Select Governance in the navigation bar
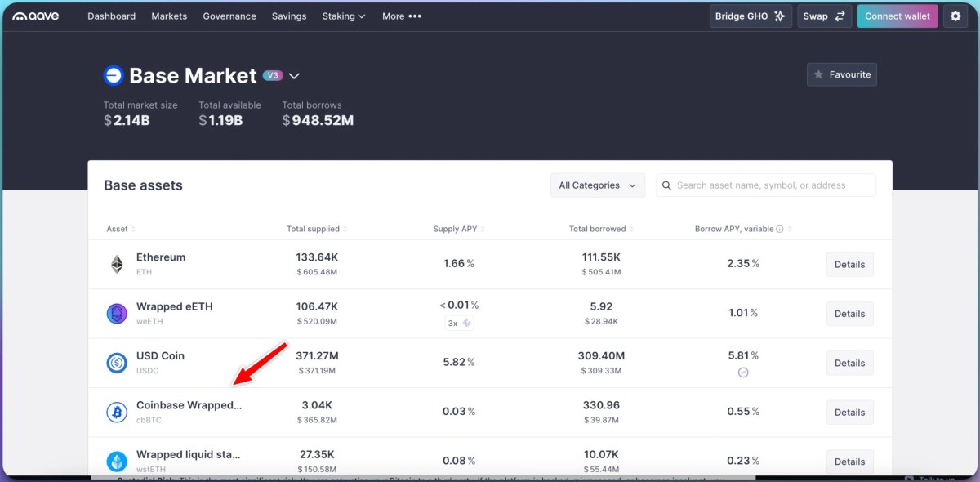Screen dimensions: 980x482 (x=229, y=16)
